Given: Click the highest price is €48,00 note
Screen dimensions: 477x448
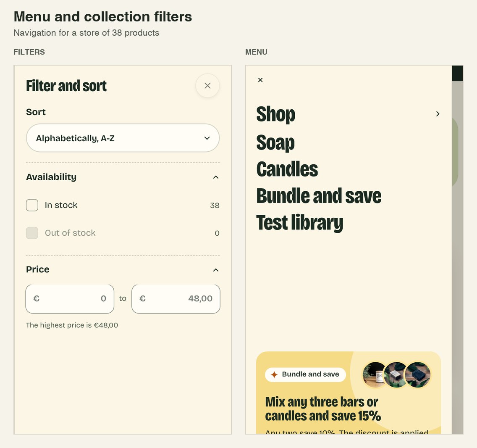Looking at the screenshot, I should pyautogui.click(x=72, y=325).
